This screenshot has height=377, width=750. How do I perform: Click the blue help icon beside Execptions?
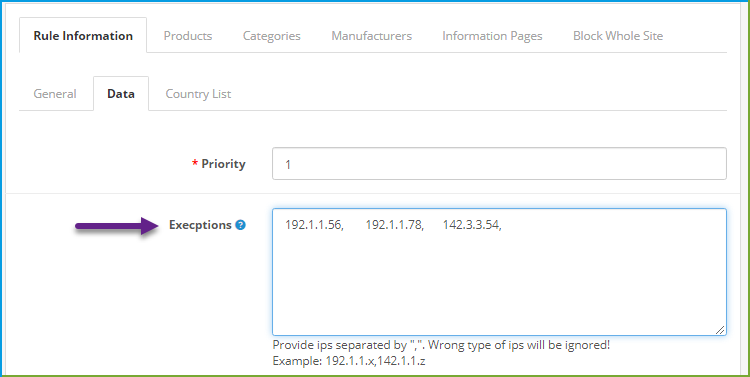click(240, 225)
